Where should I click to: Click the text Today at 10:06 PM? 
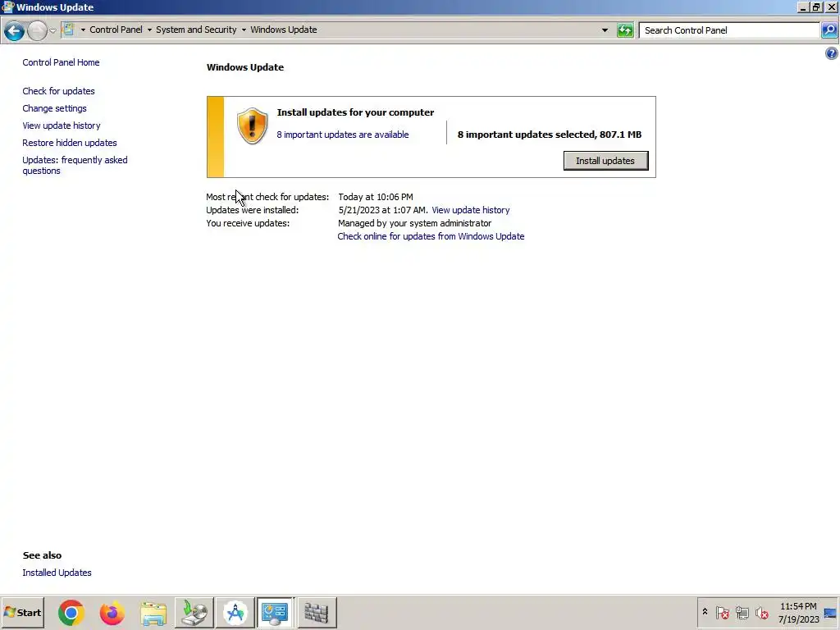point(376,197)
